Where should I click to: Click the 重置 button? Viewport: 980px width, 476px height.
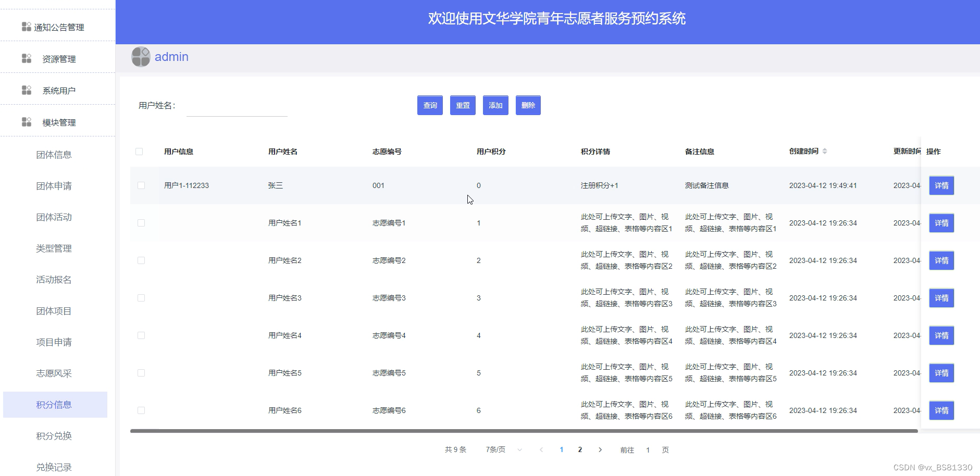click(x=463, y=105)
